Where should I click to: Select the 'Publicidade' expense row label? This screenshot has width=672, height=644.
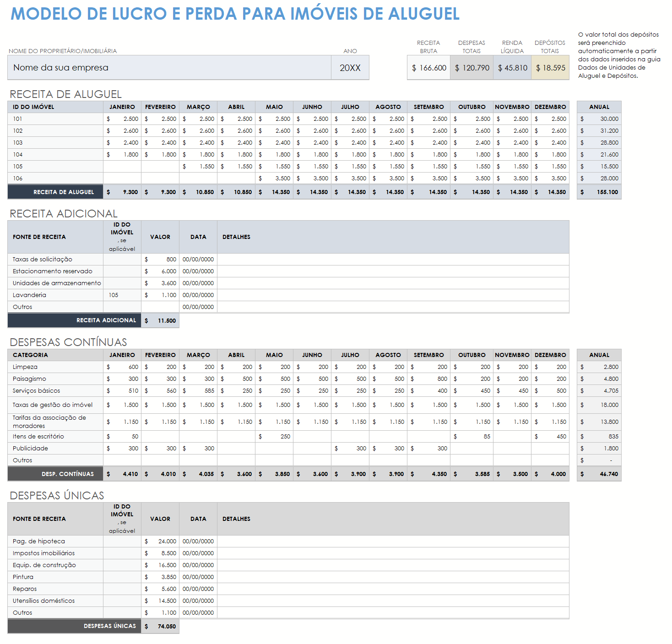[55, 449]
